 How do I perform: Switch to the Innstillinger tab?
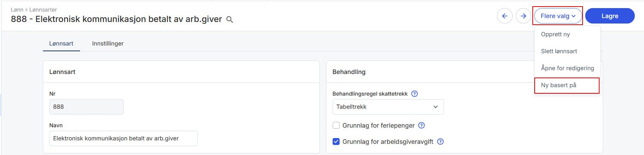tap(108, 44)
